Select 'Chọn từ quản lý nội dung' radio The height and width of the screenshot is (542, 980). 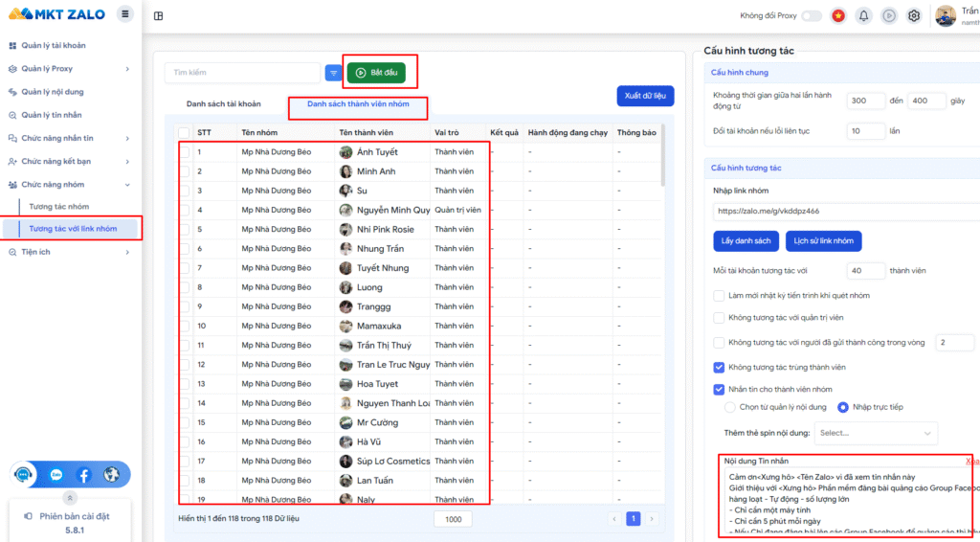pos(731,407)
